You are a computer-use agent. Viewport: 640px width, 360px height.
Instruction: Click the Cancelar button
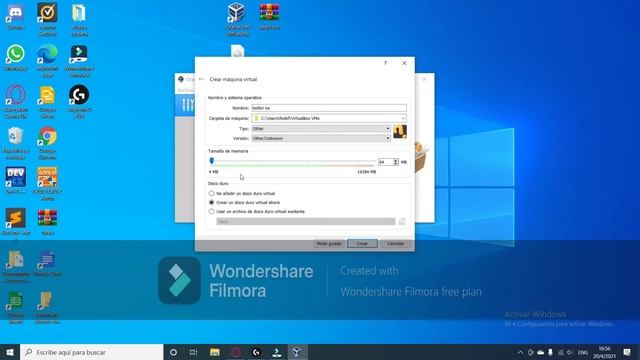pos(395,244)
